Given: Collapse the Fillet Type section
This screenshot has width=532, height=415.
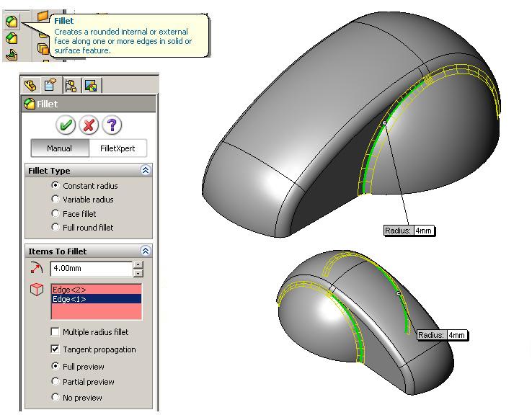Looking at the screenshot, I should point(146,170).
